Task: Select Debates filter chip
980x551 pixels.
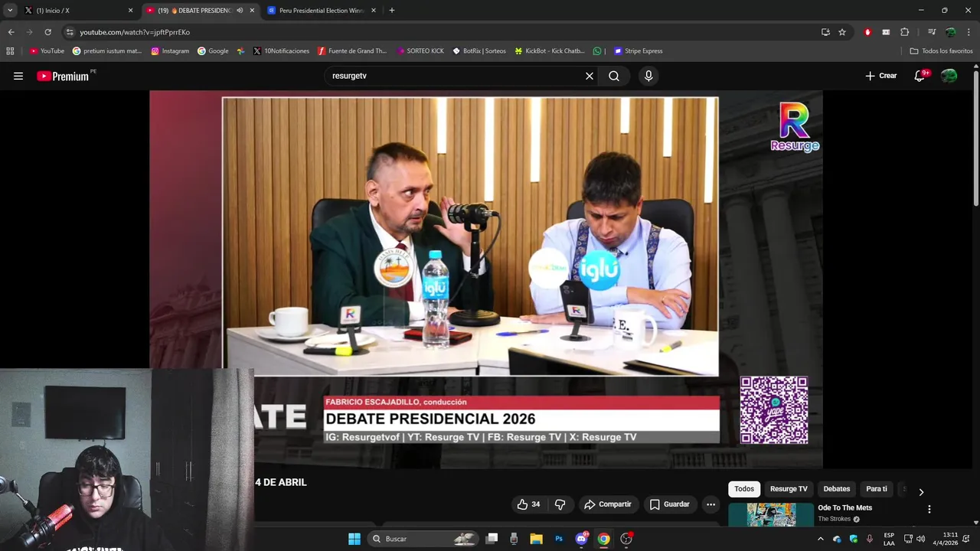Action: 837,489
